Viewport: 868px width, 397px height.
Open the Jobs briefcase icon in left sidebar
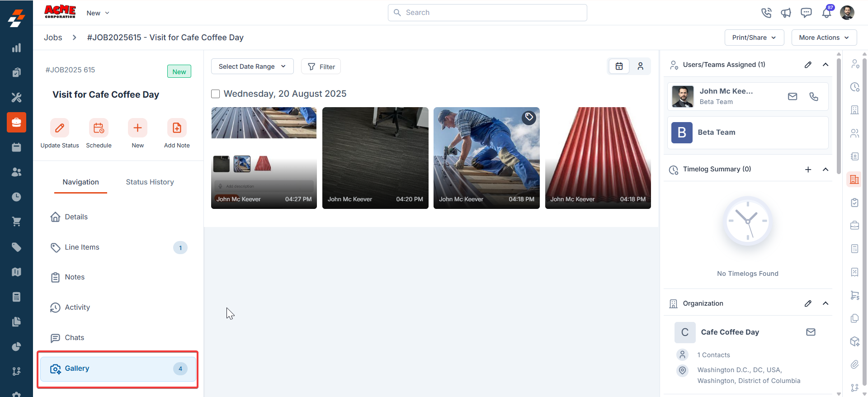pyautogui.click(x=16, y=122)
